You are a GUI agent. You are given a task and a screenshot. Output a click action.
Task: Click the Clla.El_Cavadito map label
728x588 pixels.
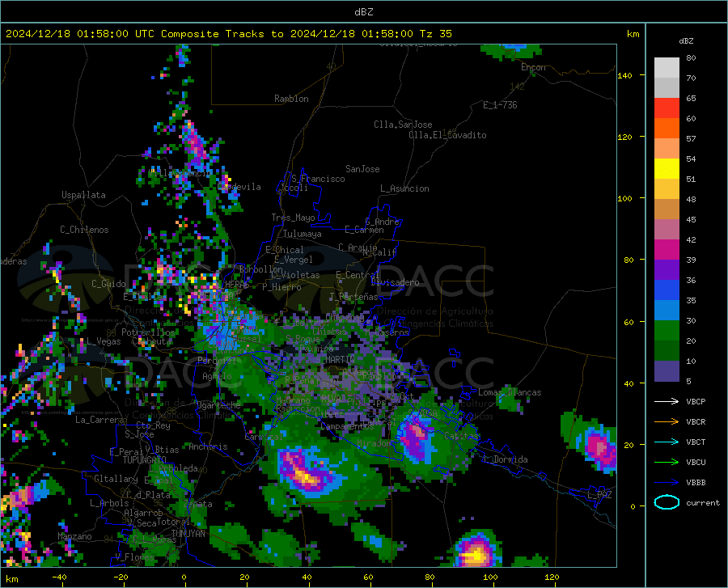(x=447, y=135)
